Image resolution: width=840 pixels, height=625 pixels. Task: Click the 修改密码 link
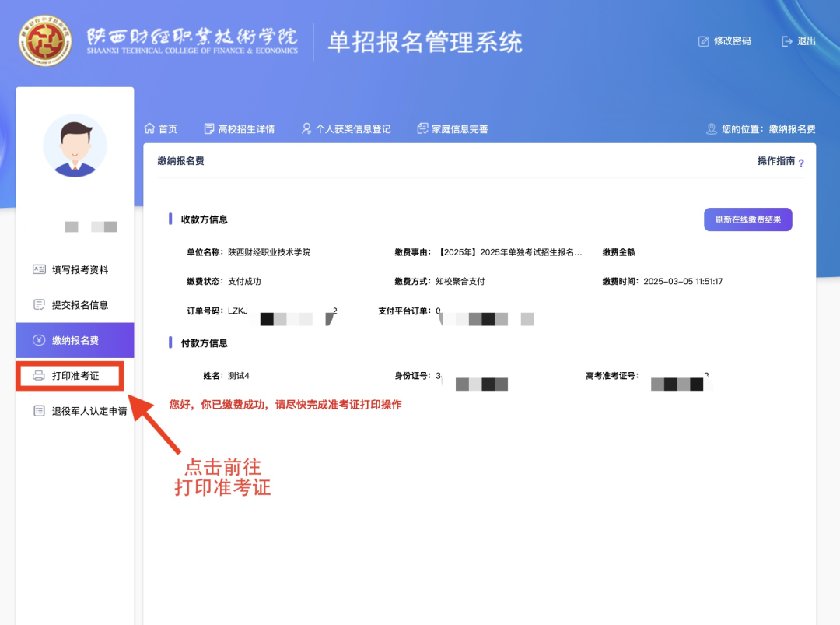732,41
